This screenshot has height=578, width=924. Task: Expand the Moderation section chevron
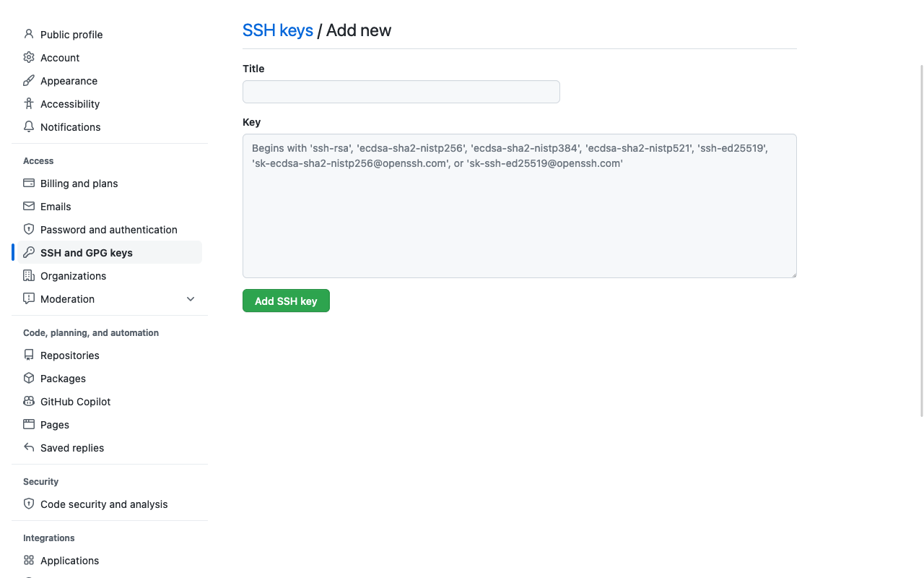[191, 299]
